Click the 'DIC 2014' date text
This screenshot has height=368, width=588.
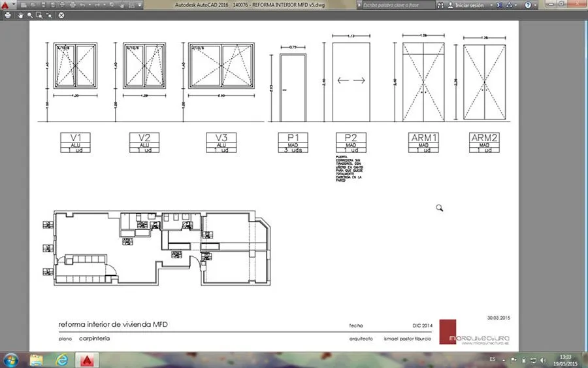[x=422, y=326]
